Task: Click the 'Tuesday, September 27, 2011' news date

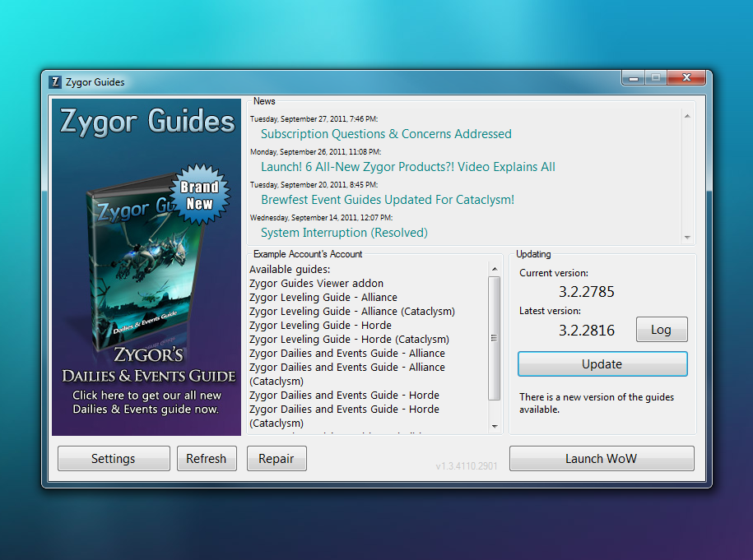Action: pos(314,119)
